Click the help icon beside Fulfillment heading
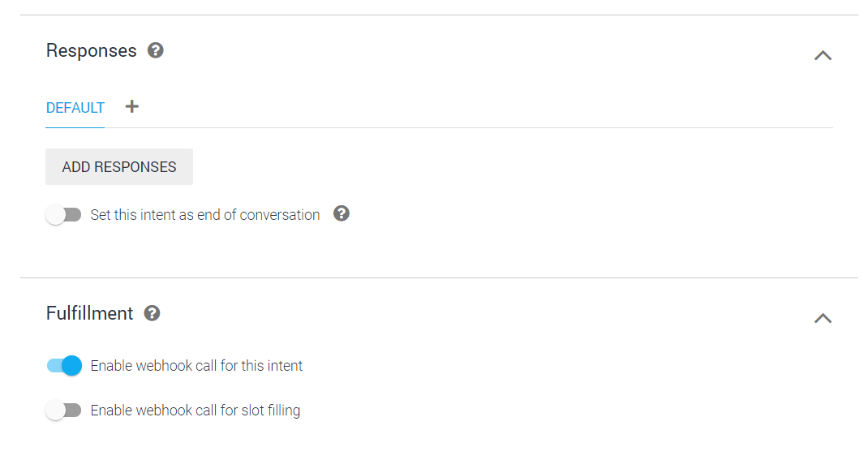 [152, 313]
